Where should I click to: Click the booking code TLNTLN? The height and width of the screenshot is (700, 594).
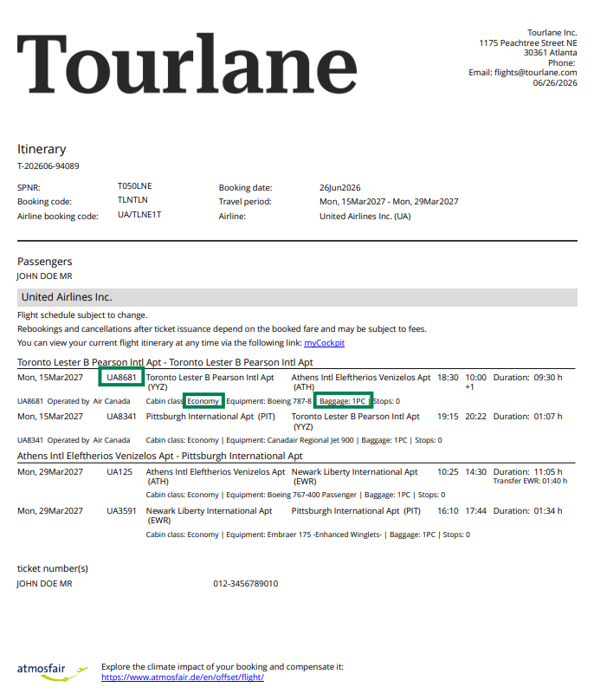pos(132,200)
